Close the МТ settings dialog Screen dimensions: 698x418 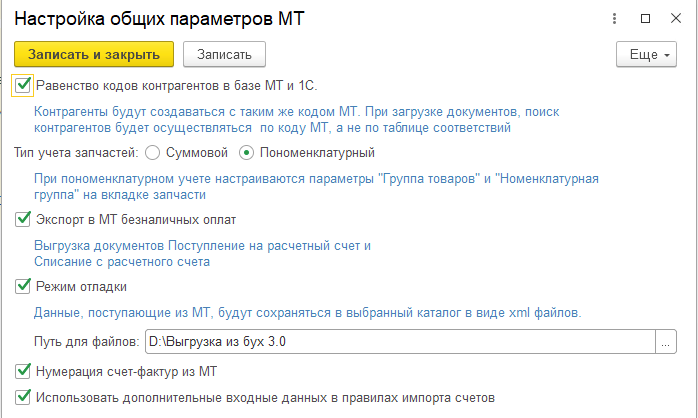click(675, 19)
